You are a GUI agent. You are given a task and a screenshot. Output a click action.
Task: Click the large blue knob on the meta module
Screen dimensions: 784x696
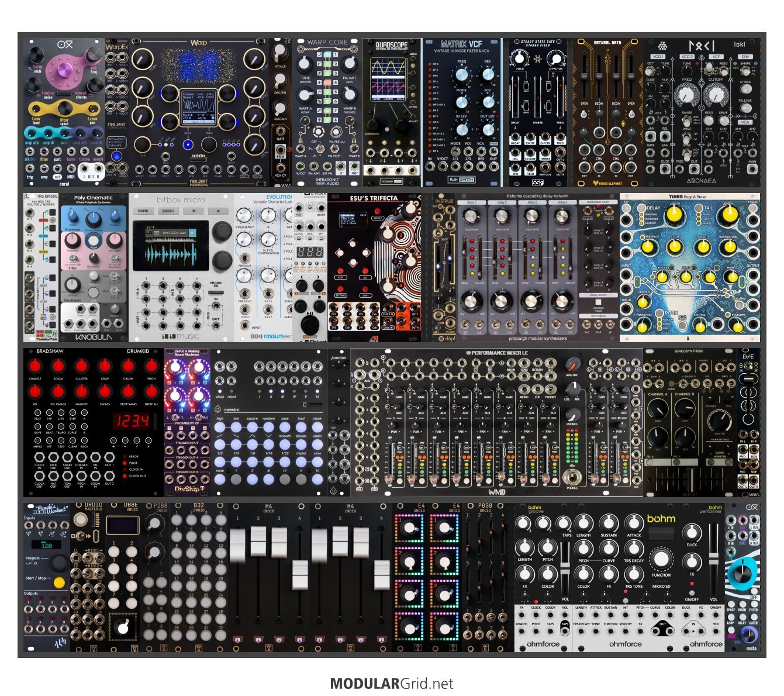point(742,574)
